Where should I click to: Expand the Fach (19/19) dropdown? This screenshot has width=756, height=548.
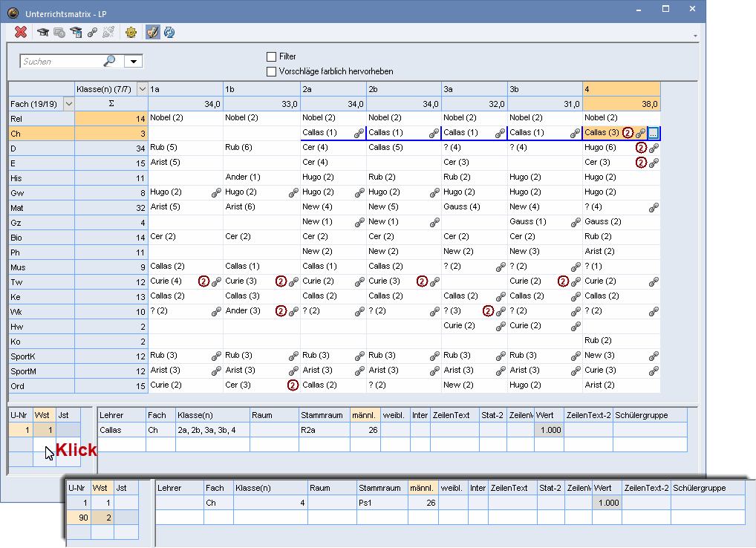(x=69, y=104)
